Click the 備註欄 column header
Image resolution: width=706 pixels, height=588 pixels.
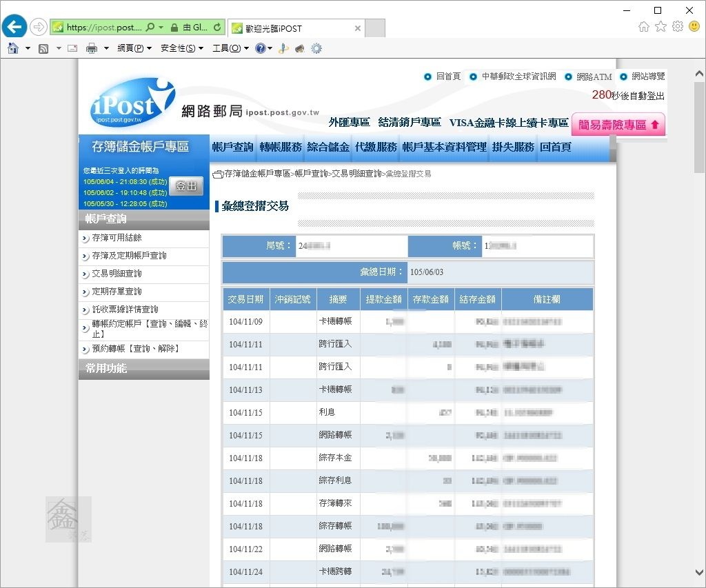point(547,299)
